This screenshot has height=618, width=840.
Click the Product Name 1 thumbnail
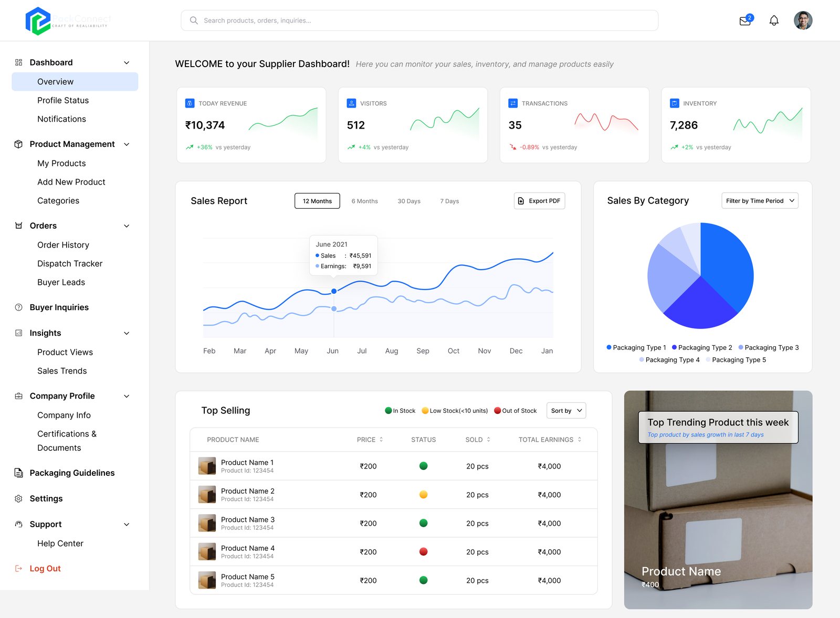pos(207,466)
